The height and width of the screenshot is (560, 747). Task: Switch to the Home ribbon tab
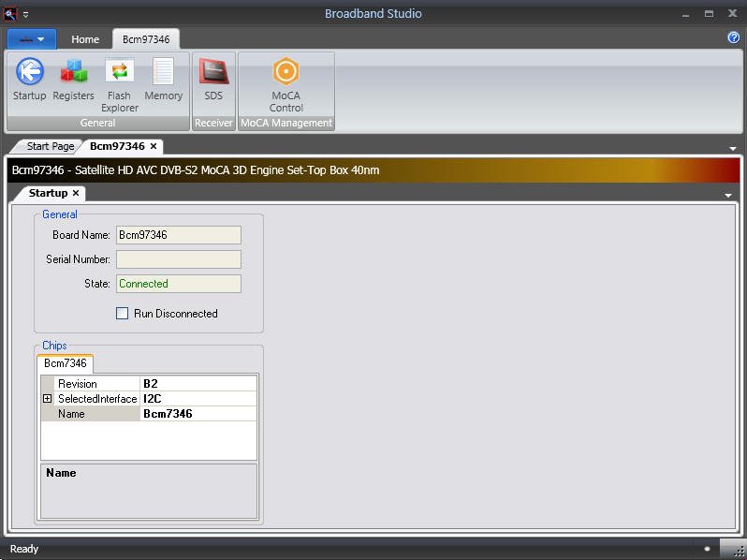(85, 39)
